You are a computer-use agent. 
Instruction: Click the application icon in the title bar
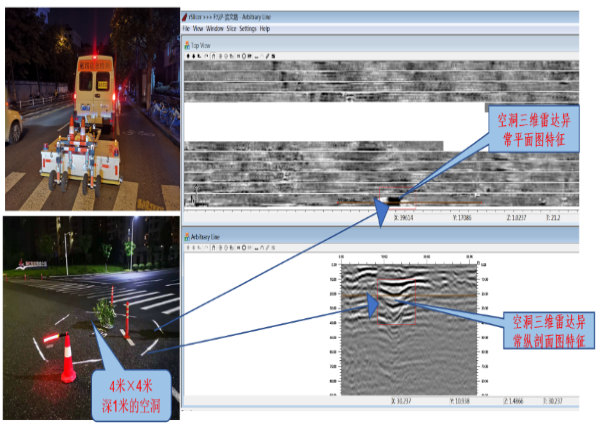click(x=187, y=18)
